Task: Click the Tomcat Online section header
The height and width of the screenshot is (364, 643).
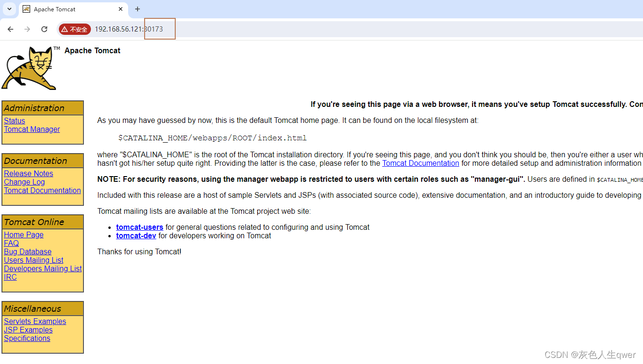Action: [42, 222]
